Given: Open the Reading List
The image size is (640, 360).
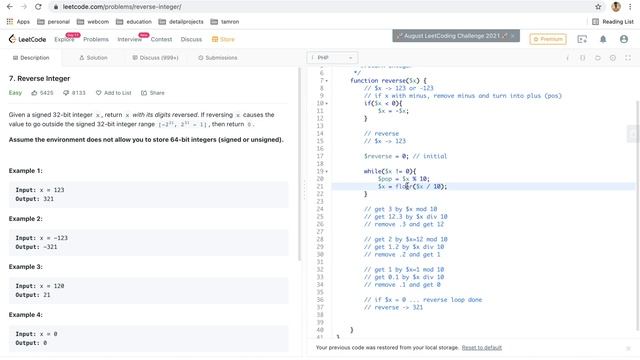Looking at the screenshot, I should 613,22.
